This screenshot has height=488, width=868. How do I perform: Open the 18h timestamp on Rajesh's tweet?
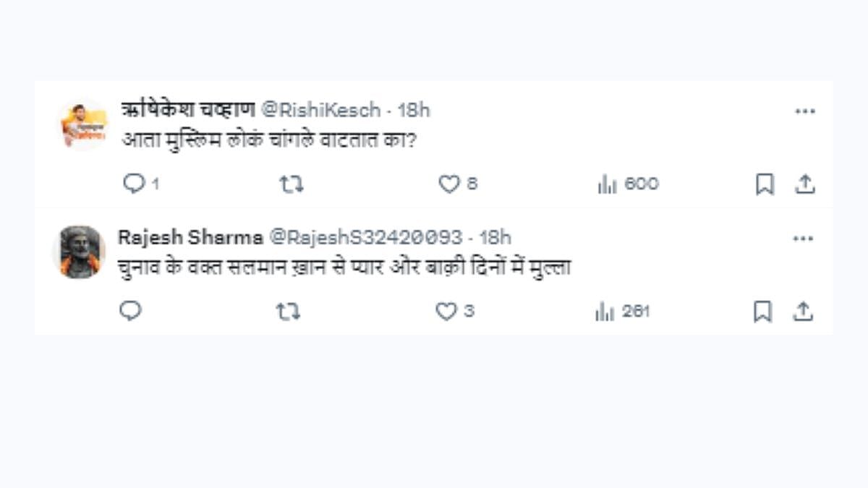click(x=495, y=237)
